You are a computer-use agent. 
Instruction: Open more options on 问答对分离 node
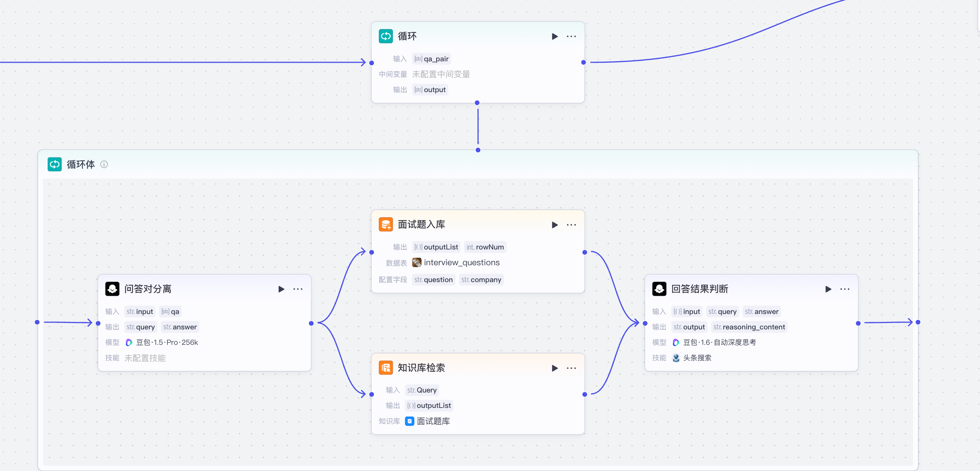tap(298, 289)
